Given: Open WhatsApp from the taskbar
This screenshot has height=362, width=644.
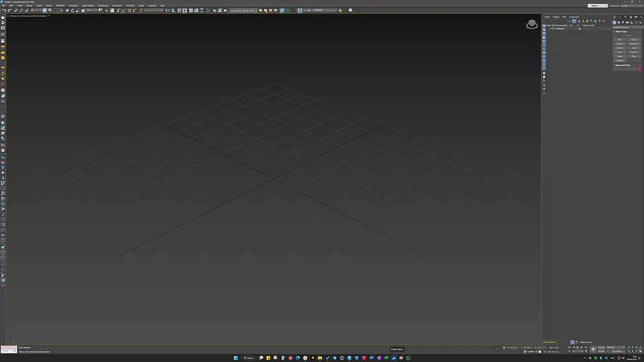Looking at the screenshot, I should click(408, 358).
